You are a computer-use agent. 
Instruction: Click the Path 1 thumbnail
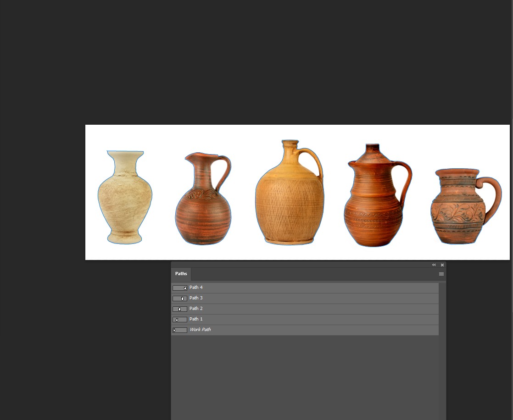(x=180, y=320)
